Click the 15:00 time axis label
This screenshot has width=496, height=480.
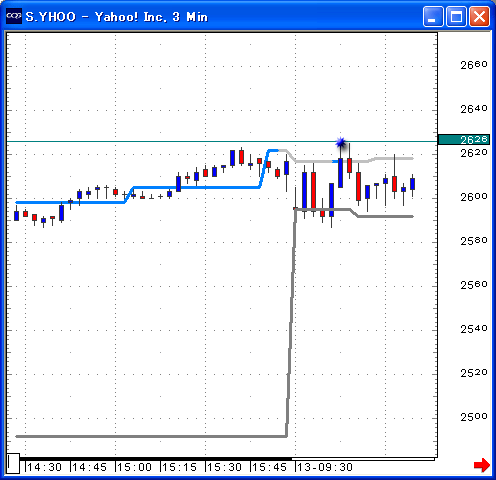tap(134, 467)
